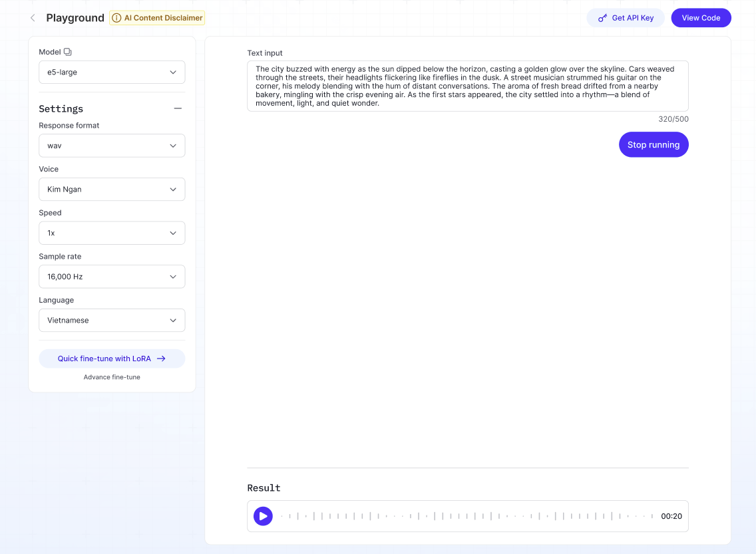
Task: Seek within the audio waveform track
Action: 466,516
